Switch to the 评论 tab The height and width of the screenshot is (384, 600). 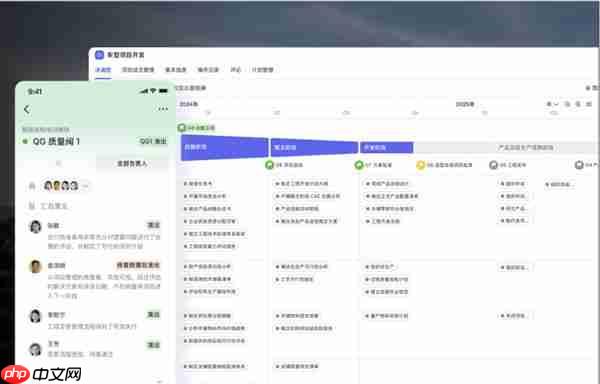235,70
